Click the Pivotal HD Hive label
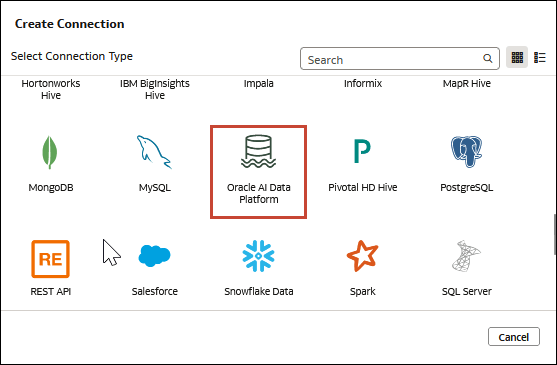557x365 pixels. point(363,187)
